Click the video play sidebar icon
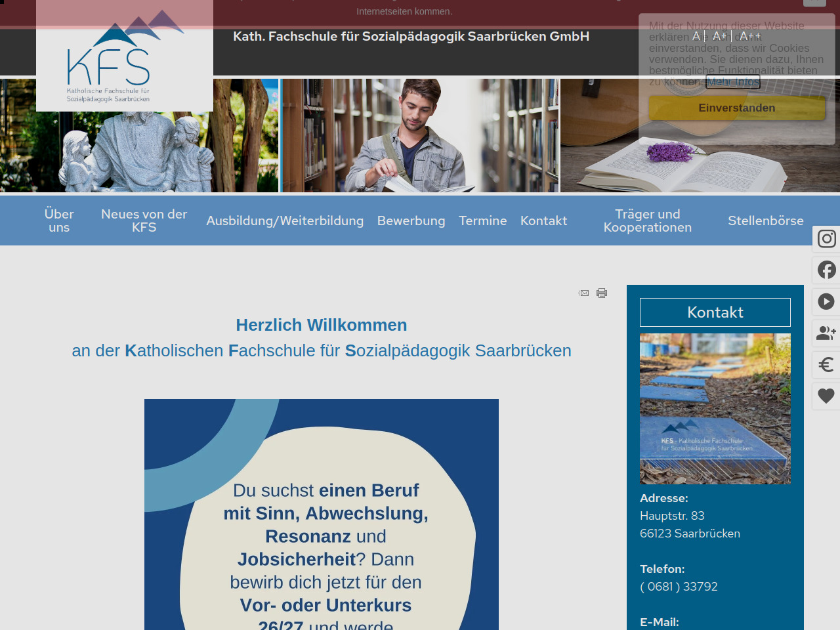The height and width of the screenshot is (630, 840). pyautogui.click(x=826, y=302)
